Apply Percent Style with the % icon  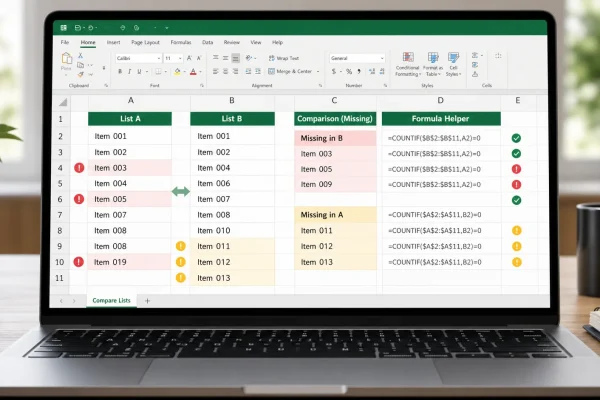tap(349, 72)
